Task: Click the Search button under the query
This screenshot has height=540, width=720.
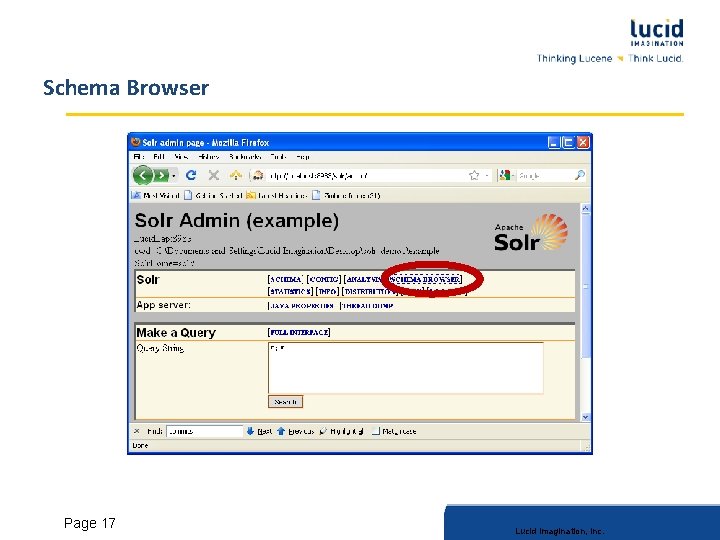Action: (285, 402)
